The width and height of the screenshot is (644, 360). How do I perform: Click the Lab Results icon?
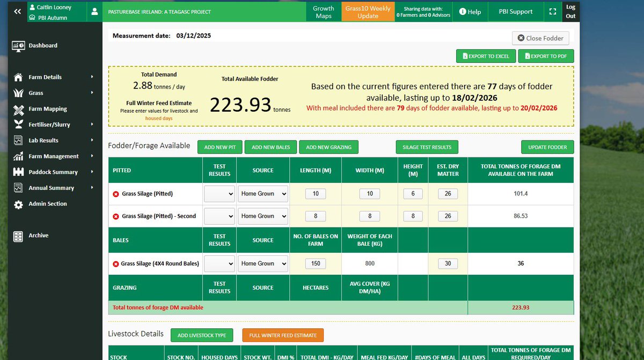[18, 141]
